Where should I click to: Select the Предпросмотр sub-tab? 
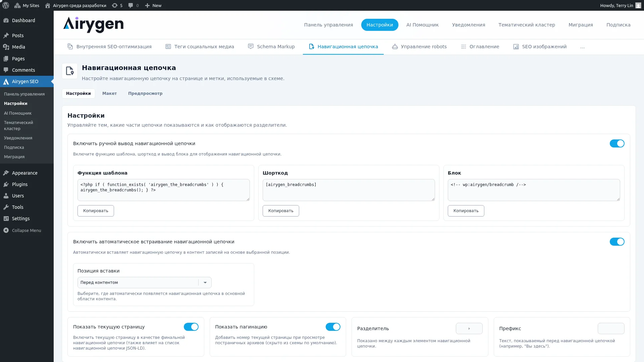(x=145, y=94)
